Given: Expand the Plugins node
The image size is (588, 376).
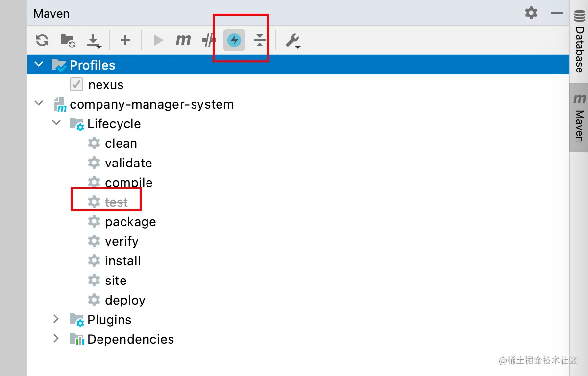Looking at the screenshot, I should click(x=56, y=319).
